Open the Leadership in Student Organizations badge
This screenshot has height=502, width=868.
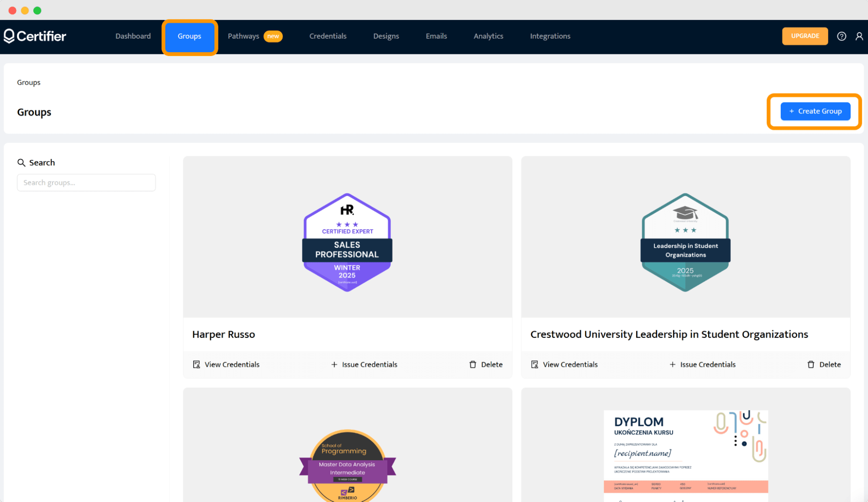coord(685,242)
